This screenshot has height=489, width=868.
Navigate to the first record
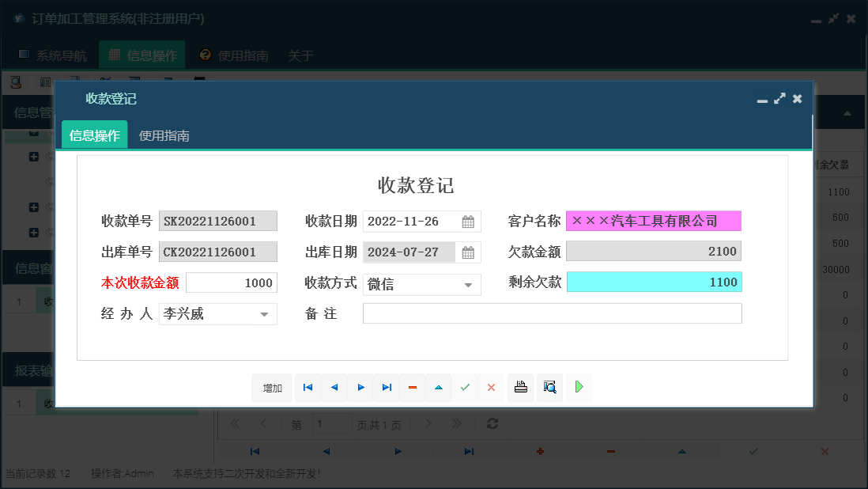[x=308, y=388]
